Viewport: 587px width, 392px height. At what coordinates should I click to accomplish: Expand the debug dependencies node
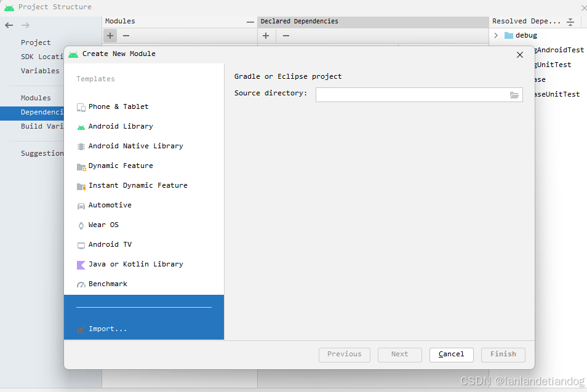[x=495, y=35]
